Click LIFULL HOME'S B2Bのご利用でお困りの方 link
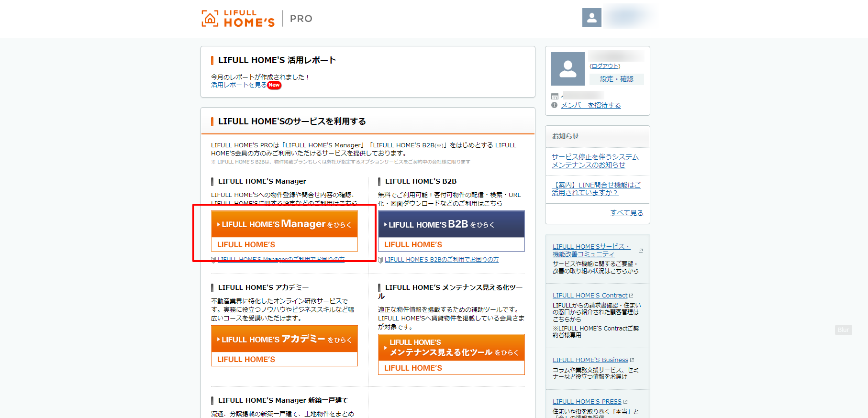 tap(442, 260)
